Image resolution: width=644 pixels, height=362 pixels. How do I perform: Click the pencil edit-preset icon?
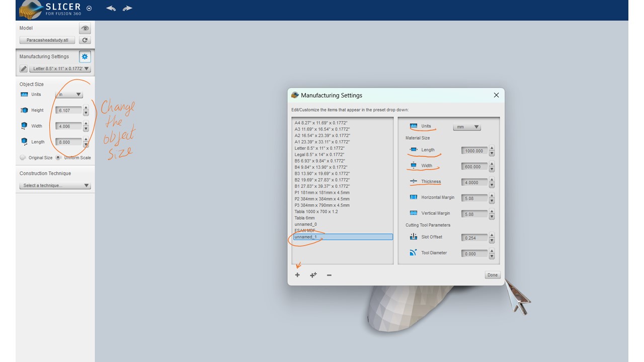click(x=23, y=69)
